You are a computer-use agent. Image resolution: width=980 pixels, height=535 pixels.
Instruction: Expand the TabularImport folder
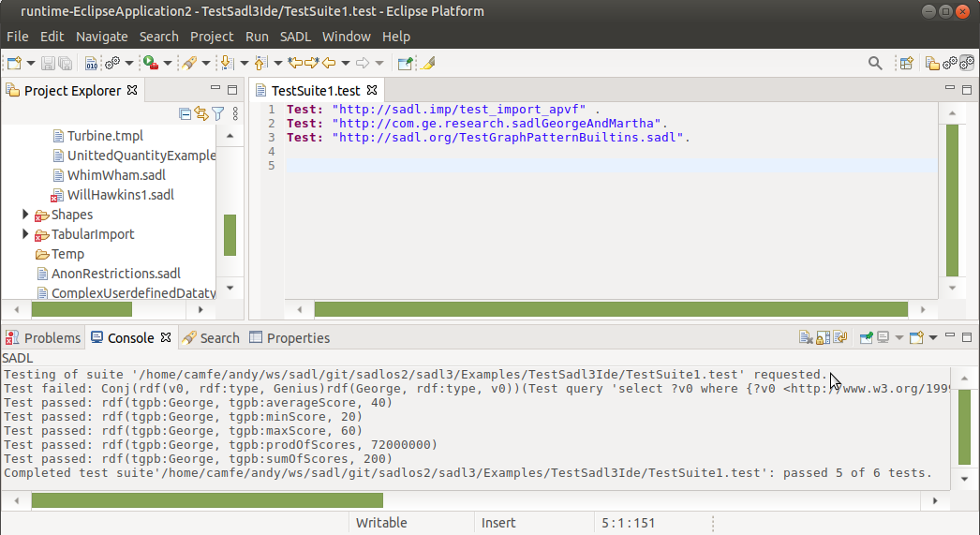coord(25,233)
